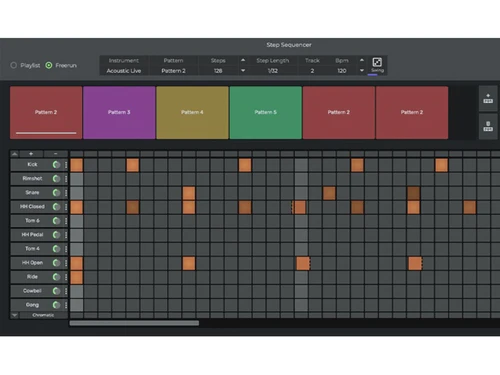This screenshot has height=375, width=500.
Task: Remove a drum row with minus button
Action: pyautogui.click(x=56, y=154)
